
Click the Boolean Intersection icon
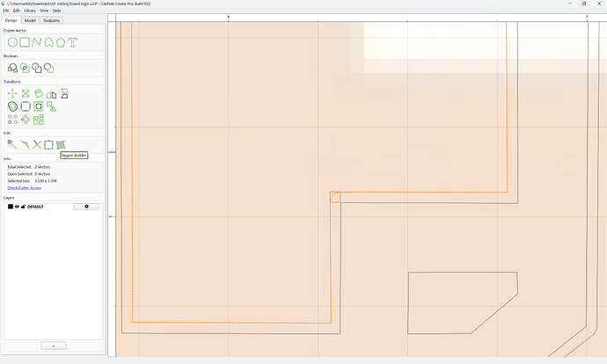click(25, 68)
